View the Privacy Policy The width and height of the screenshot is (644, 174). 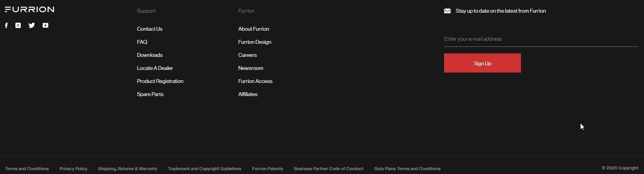click(x=73, y=169)
